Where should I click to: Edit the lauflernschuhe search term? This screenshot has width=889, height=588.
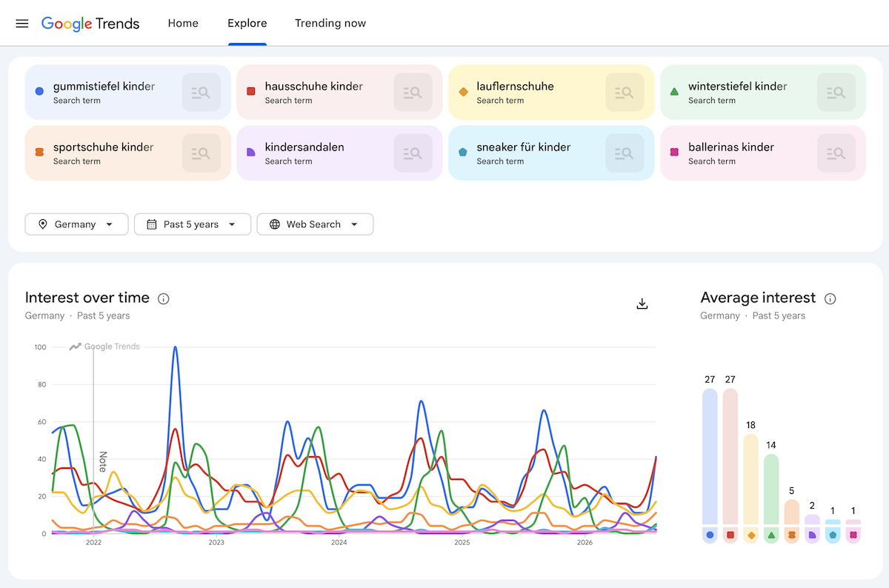[515, 87]
